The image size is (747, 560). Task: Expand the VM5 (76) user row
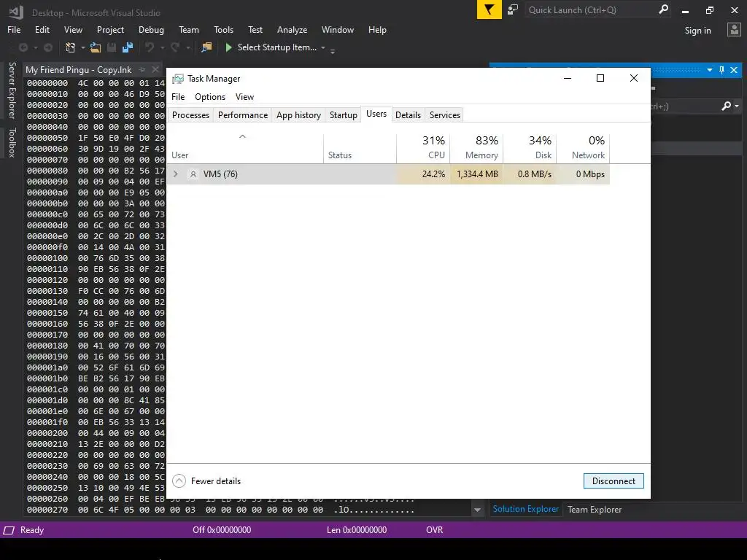pyautogui.click(x=175, y=174)
